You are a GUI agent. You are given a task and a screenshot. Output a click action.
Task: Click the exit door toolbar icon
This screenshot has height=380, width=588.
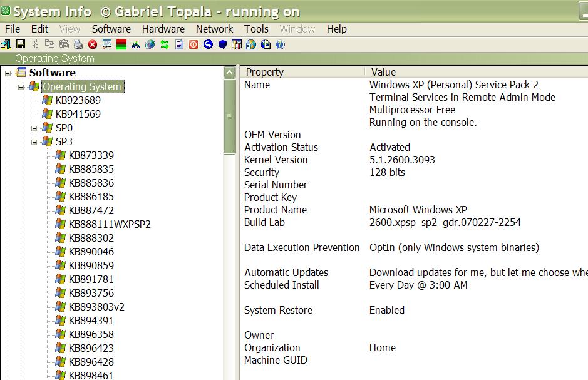coord(6,44)
